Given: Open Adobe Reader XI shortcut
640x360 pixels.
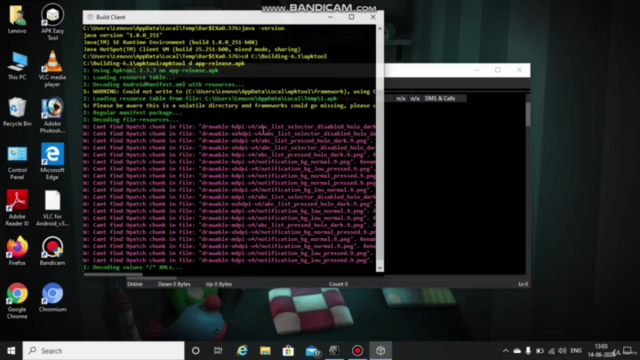Looking at the screenshot, I should click(17, 208).
